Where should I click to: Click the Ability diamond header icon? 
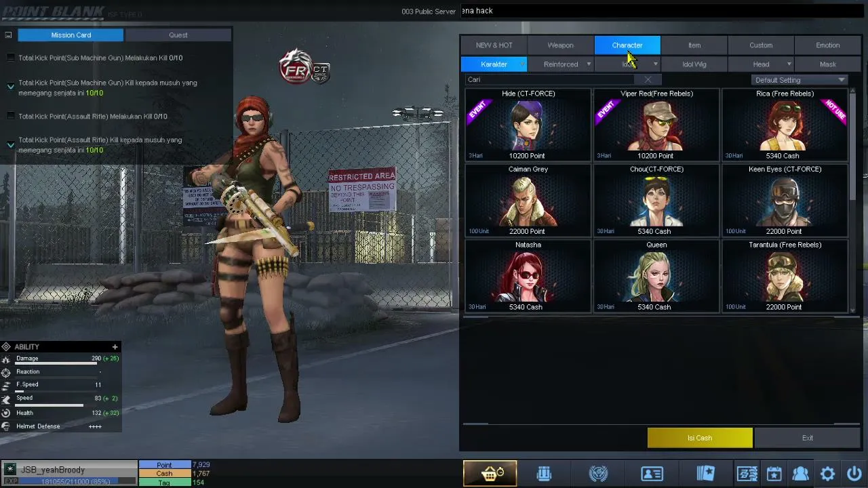(x=6, y=346)
